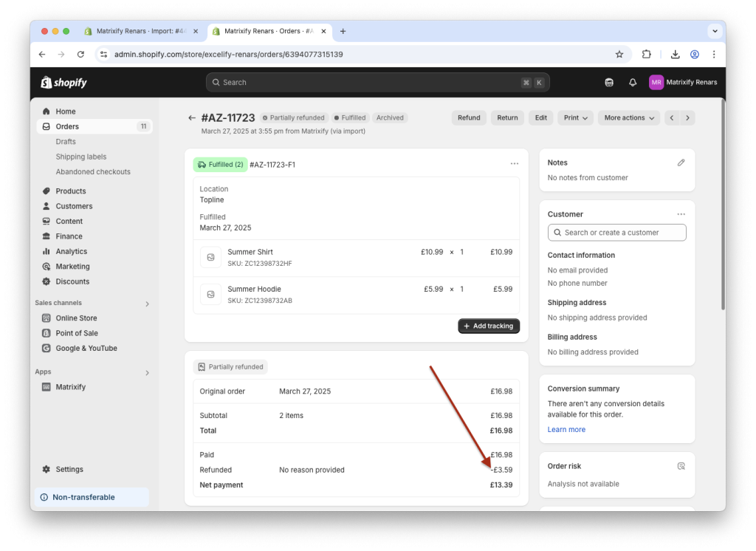The height and width of the screenshot is (551, 756).
Task: Switch to the Matrixify Renars Import tab
Action: click(137, 31)
